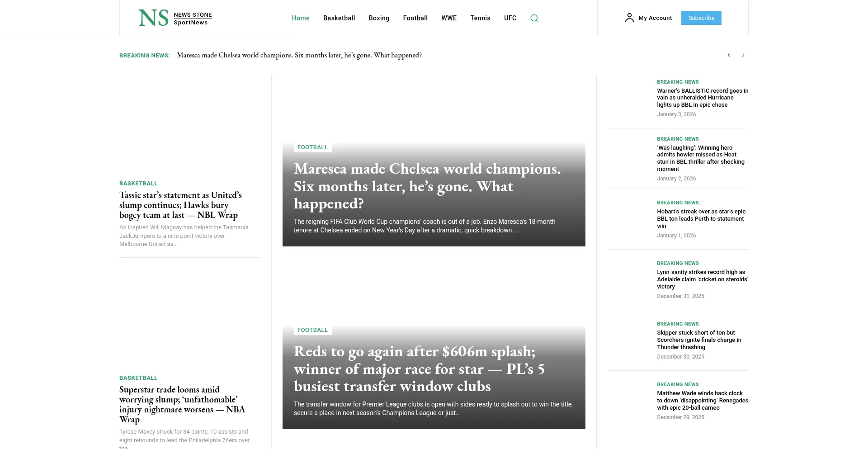
Task: Switch to the Boxing navigation tab
Action: tap(379, 18)
